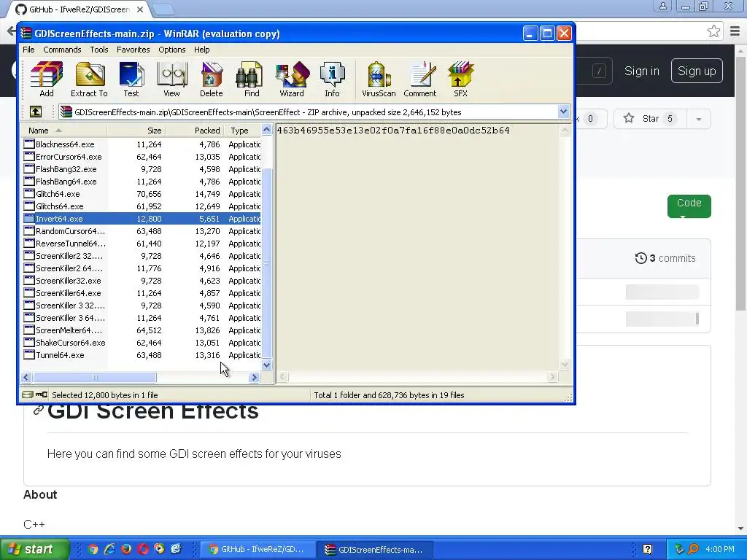Image resolution: width=747 pixels, height=560 pixels.
Task: Select Tunnel64.exe file
Action: click(x=142, y=355)
